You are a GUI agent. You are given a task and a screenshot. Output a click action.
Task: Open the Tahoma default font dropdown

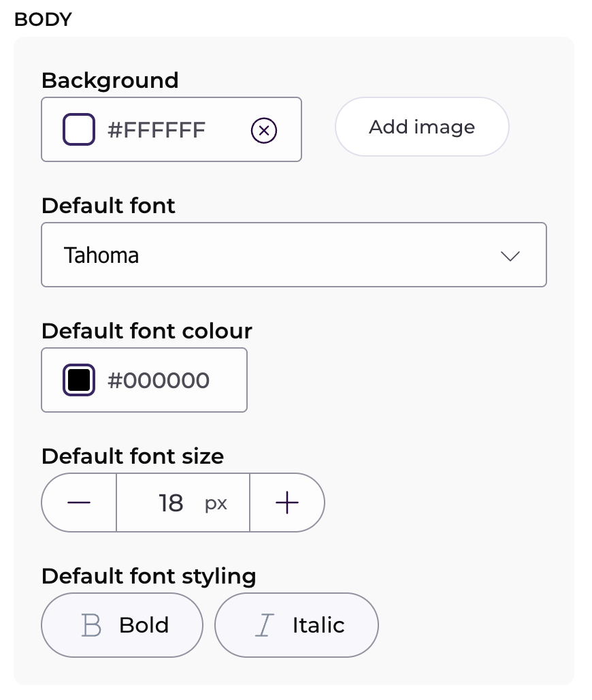click(x=294, y=255)
